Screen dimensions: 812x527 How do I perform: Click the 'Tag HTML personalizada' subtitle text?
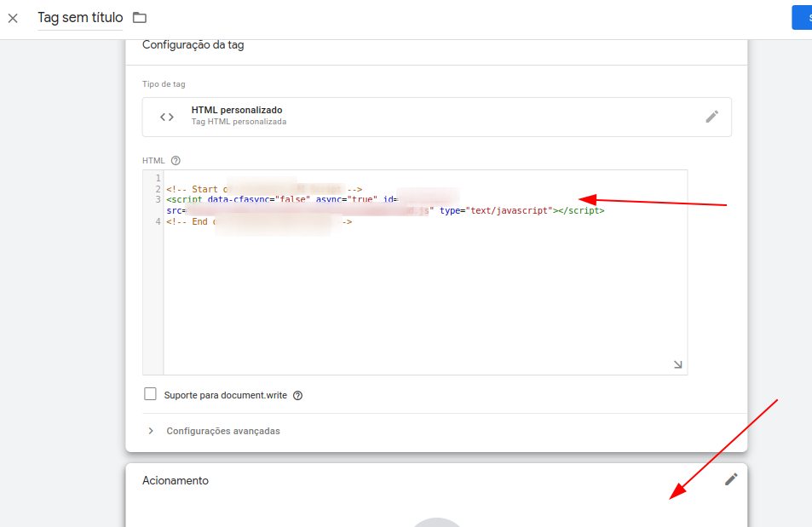click(239, 122)
